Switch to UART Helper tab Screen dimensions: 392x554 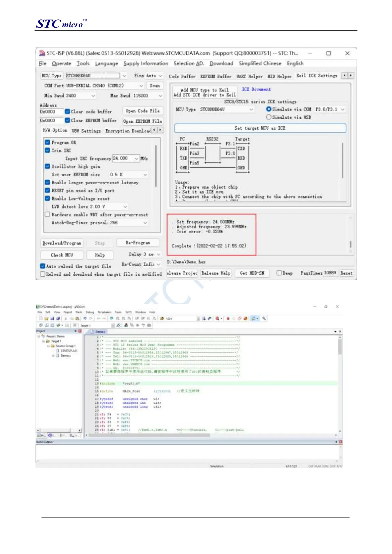click(249, 76)
